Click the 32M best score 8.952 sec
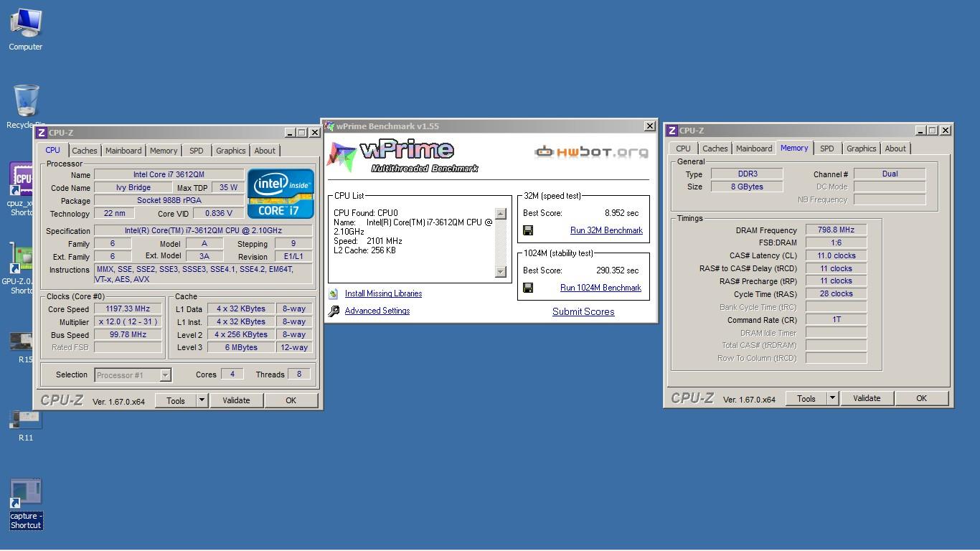Image resolution: width=980 pixels, height=551 pixels. click(x=621, y=213)
